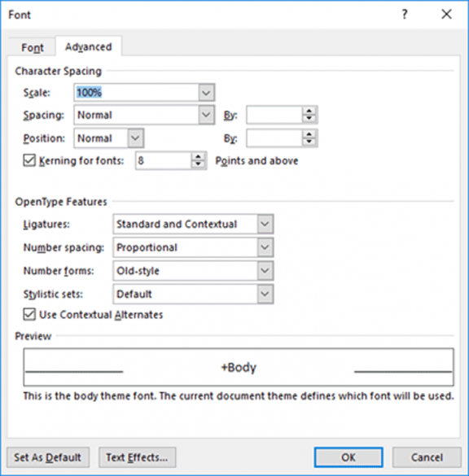Click into the Kerning points input field

point(164,160)
